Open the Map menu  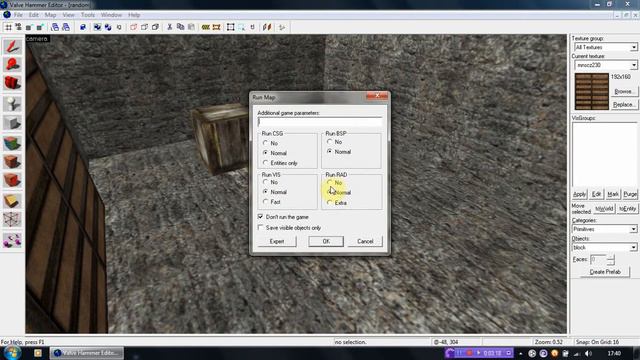(50, 15)
